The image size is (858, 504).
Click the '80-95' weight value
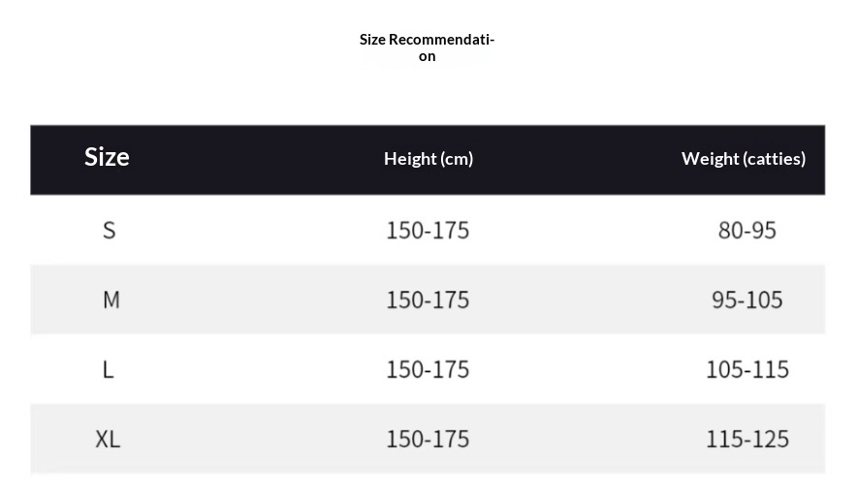pos(747,230)
